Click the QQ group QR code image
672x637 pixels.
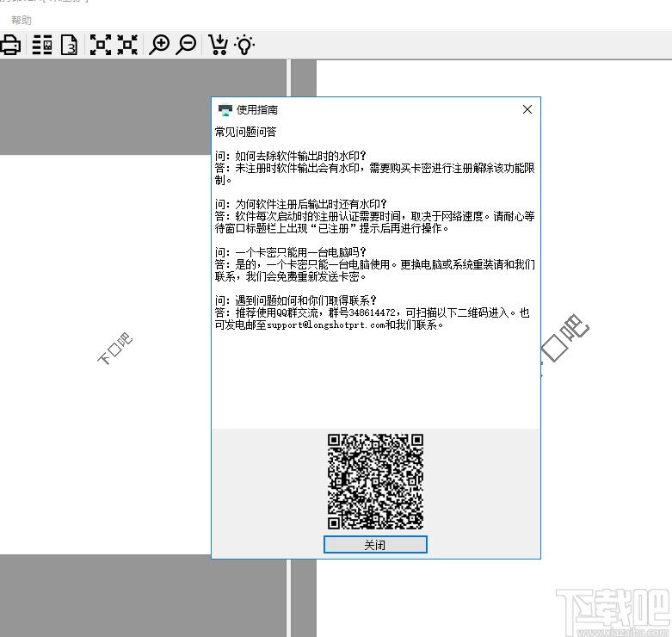tap(375, 481)
